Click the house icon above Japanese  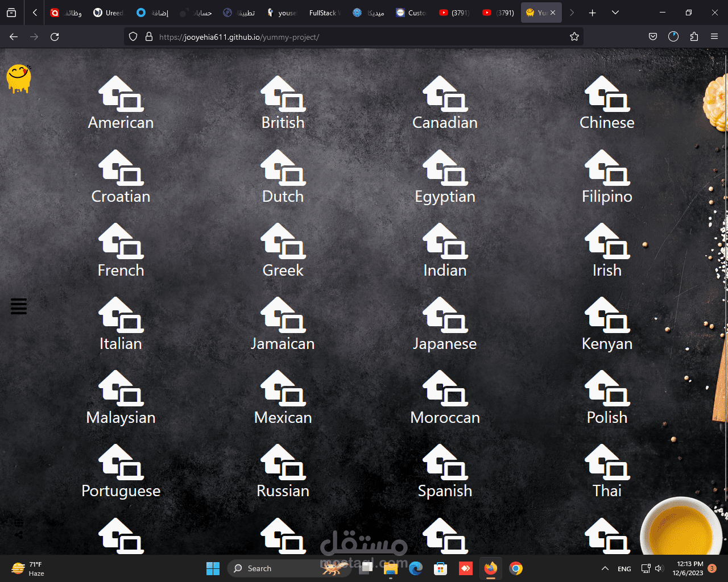(x=445, y=315)
